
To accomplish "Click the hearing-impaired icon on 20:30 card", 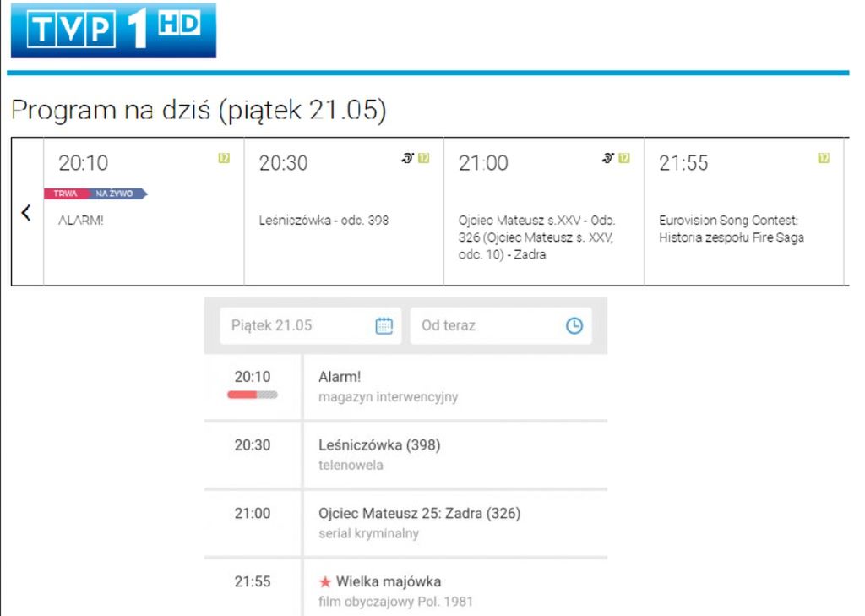I will (x=408, y=158).
